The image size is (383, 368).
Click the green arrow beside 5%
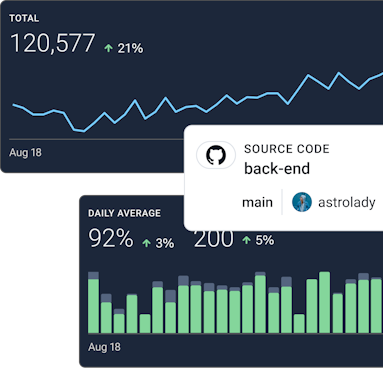[246, 240]
